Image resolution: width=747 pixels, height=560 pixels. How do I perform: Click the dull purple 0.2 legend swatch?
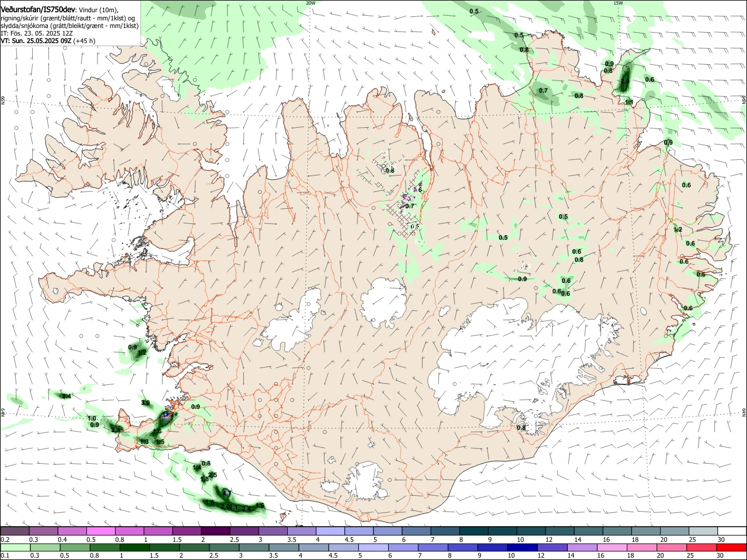pos(14,531)
